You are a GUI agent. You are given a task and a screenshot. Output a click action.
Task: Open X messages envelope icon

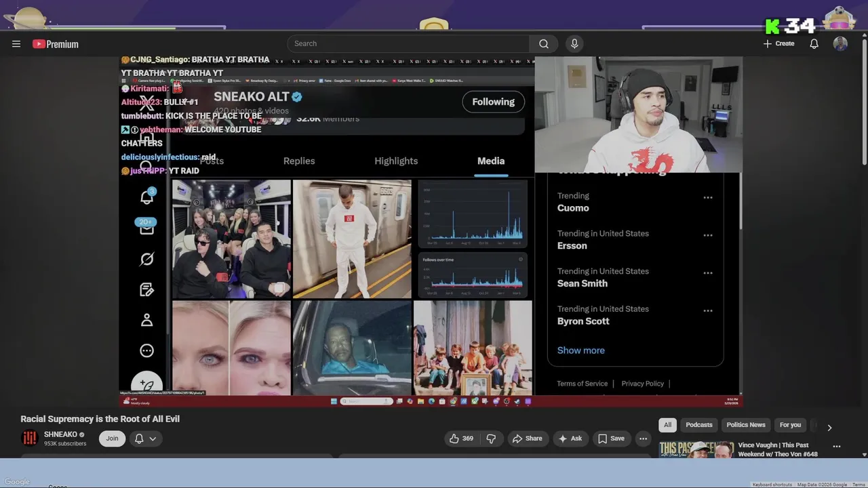click(146, 228)
